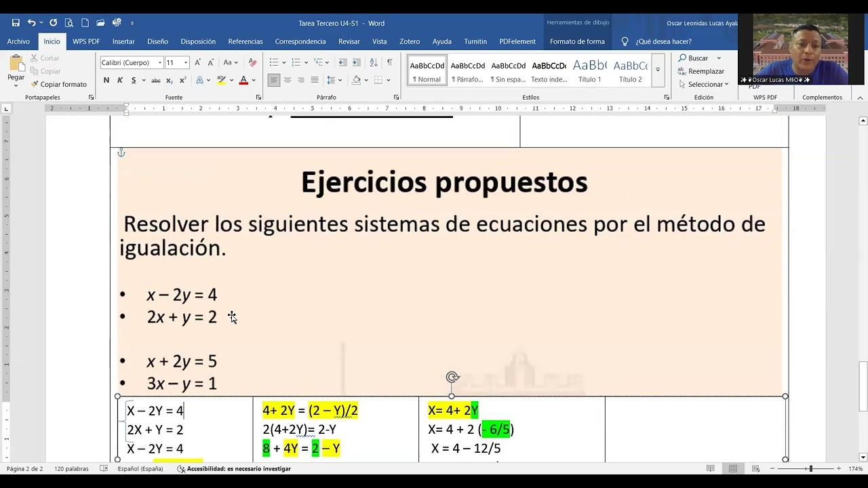This screenshot has height=488, width=868.
Task: Click the spell check icon in status bar
Action: pyautogui.click(x=104, y=468)
